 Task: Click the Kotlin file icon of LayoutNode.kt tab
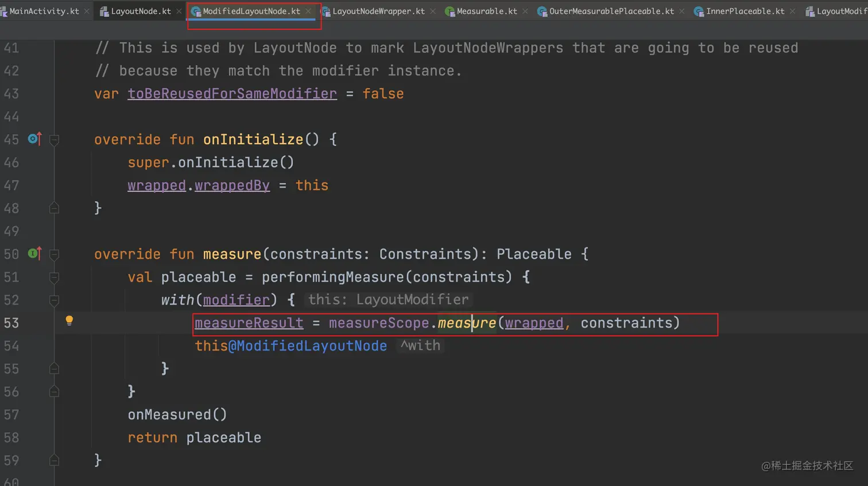point(104,11)
